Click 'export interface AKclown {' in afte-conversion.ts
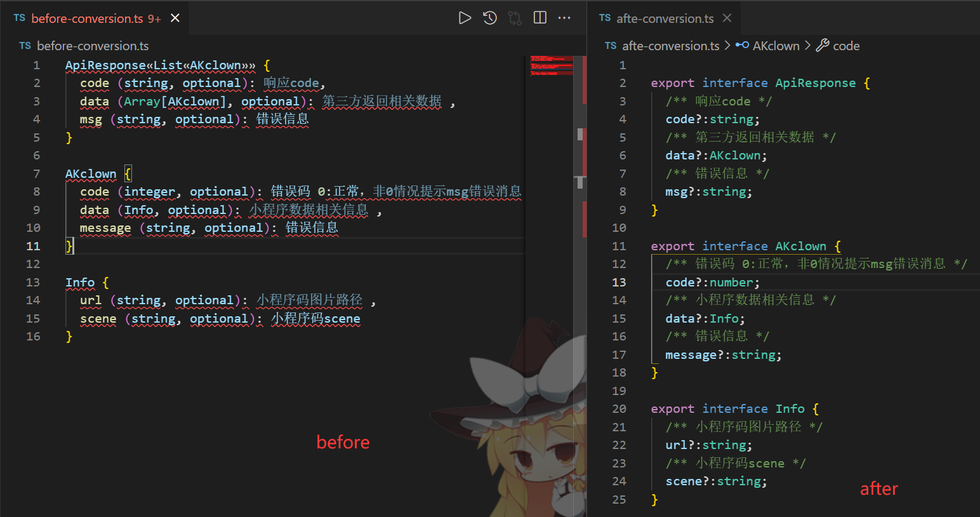 (746, 246)
